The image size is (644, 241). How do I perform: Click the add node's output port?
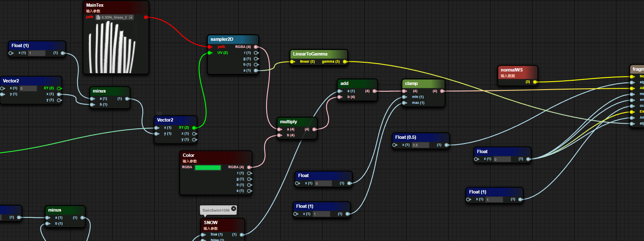coord(374,91)
